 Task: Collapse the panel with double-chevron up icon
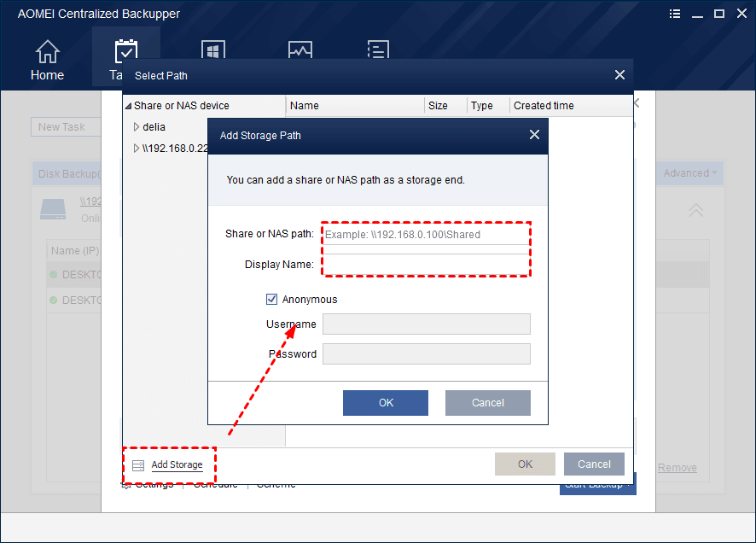point(695,210)
